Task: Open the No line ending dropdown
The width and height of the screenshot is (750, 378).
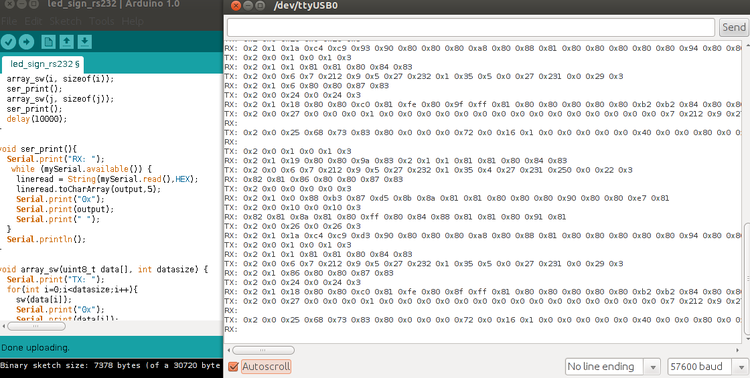Action: [613, 367]
